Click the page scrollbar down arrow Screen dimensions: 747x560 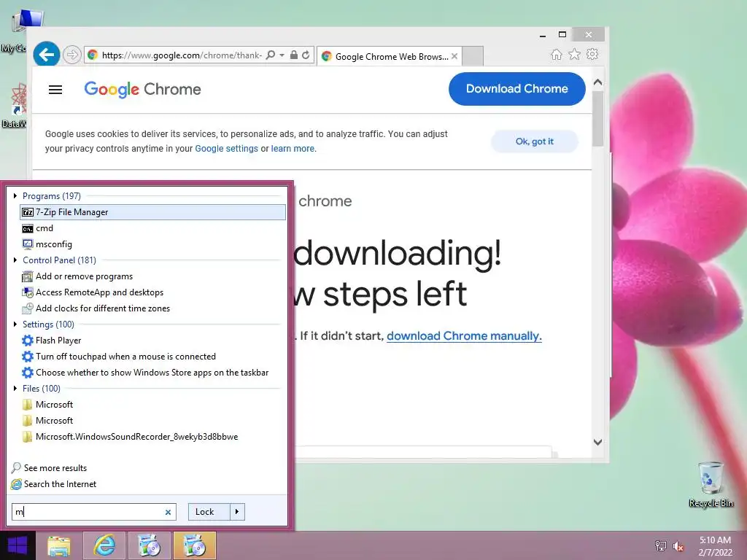(x=598, y=442)
